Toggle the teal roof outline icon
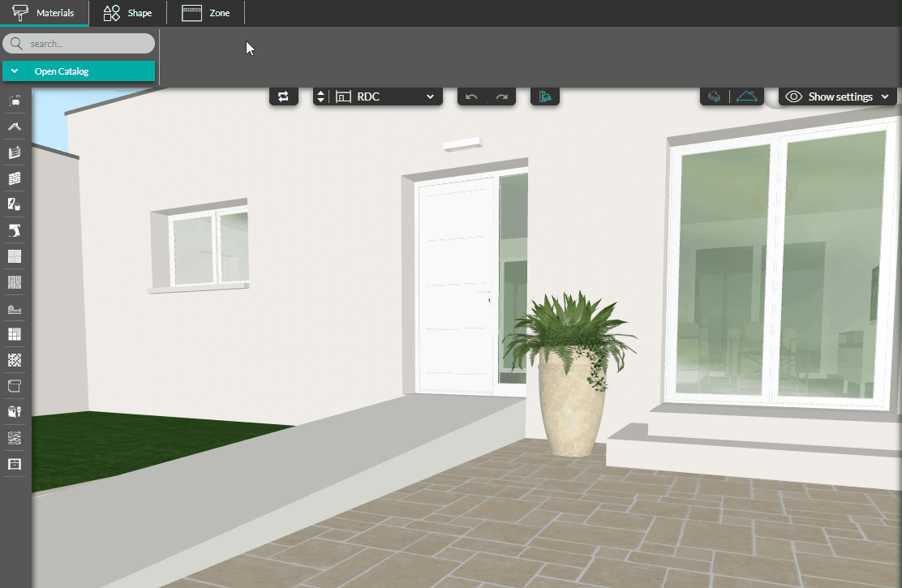The image size is (902, 588). (x=747, y=97)
